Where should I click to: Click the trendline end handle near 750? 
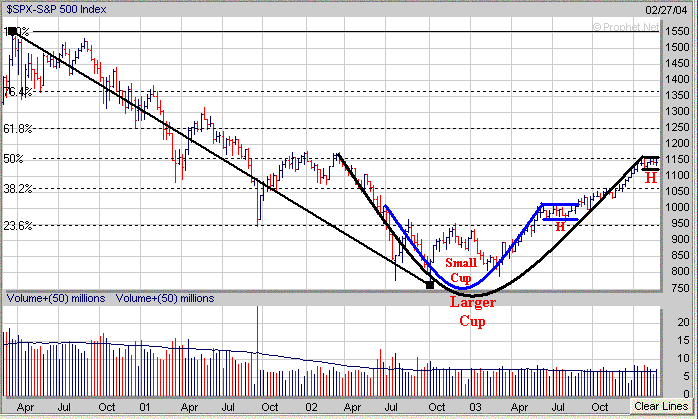pyautogui.click(x=430, y=285)
